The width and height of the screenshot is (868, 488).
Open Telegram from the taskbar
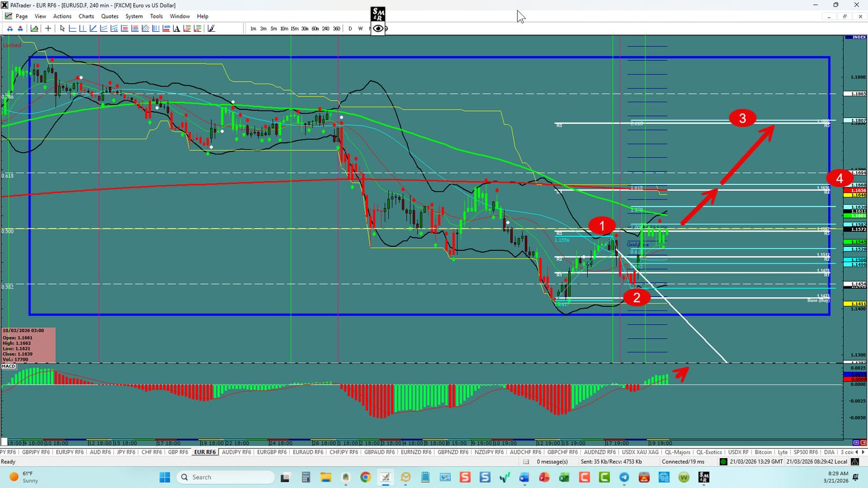click(624, 477)
